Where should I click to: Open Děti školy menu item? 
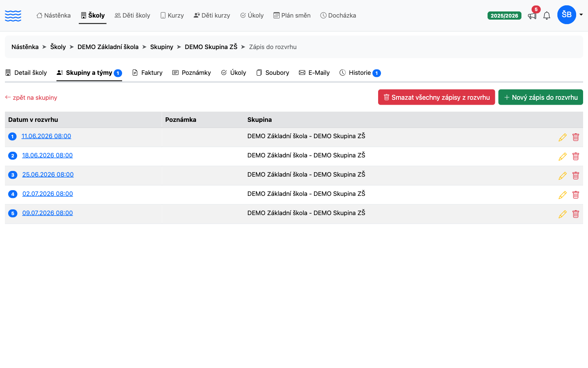132,16
